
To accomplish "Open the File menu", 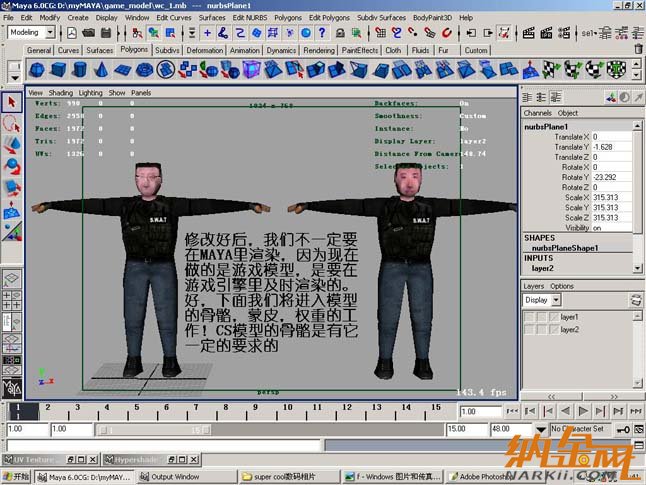I will [8, 18].
